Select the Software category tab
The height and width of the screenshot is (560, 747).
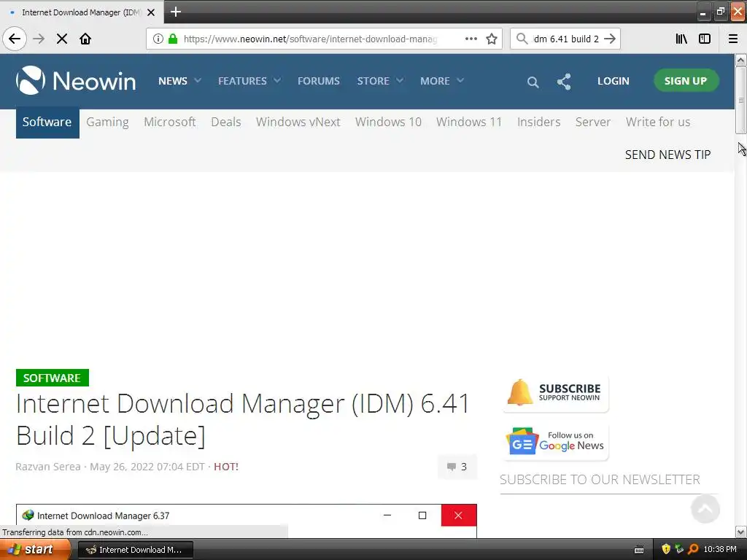pyautogui.click(x=47, y=122)
